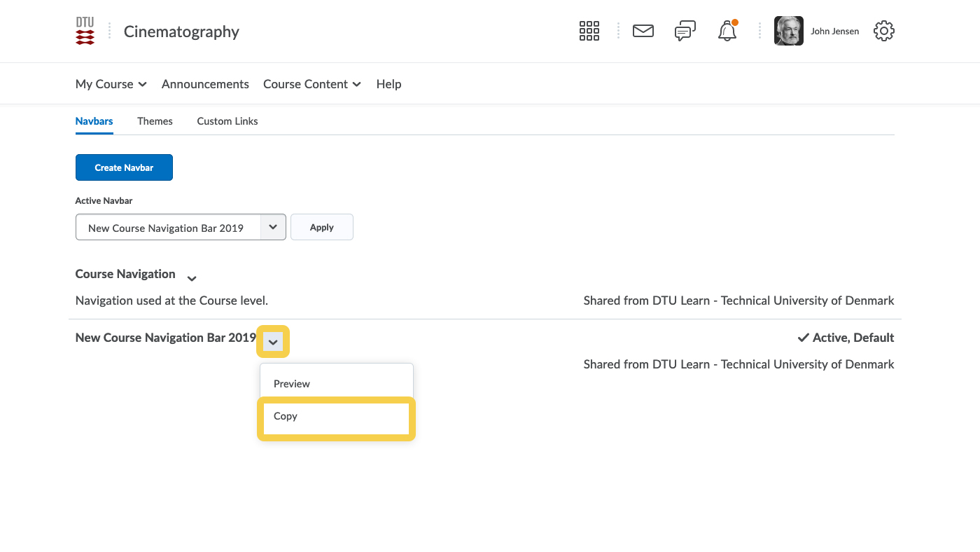
Task: Open the notification bell icon
Action: tap(727, 31)
